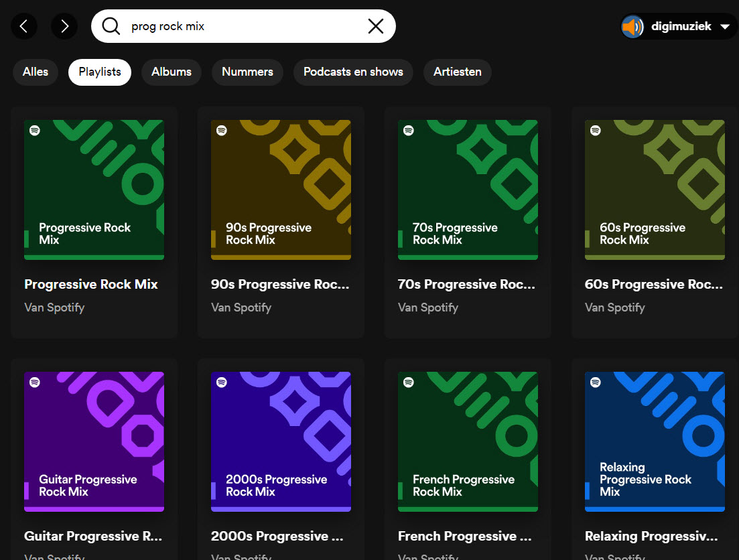Click the back navigation arrow

click(x=24, y=26)
